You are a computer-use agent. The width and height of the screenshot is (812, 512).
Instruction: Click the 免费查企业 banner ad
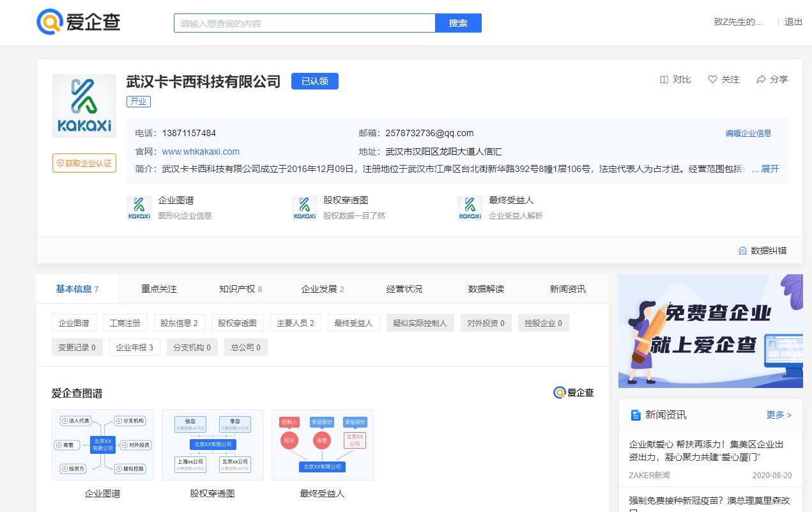[710, 331]
